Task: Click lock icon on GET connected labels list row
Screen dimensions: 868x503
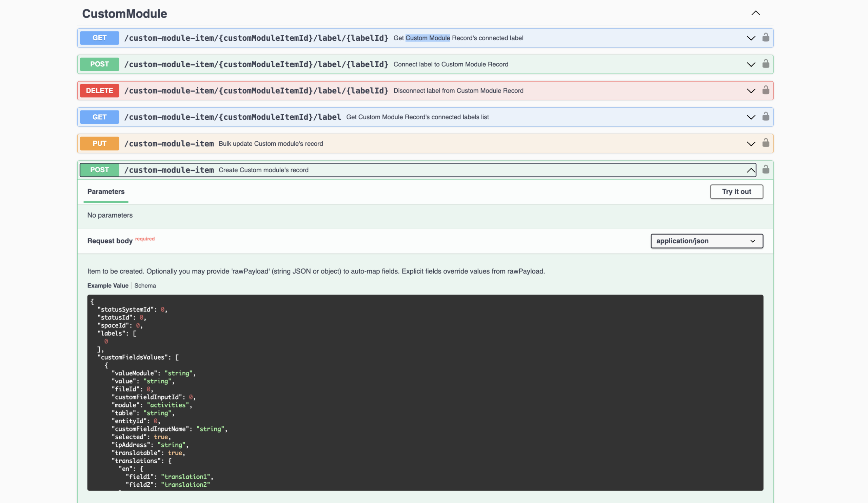Action: pyautogui.click(x=765, y=117)
